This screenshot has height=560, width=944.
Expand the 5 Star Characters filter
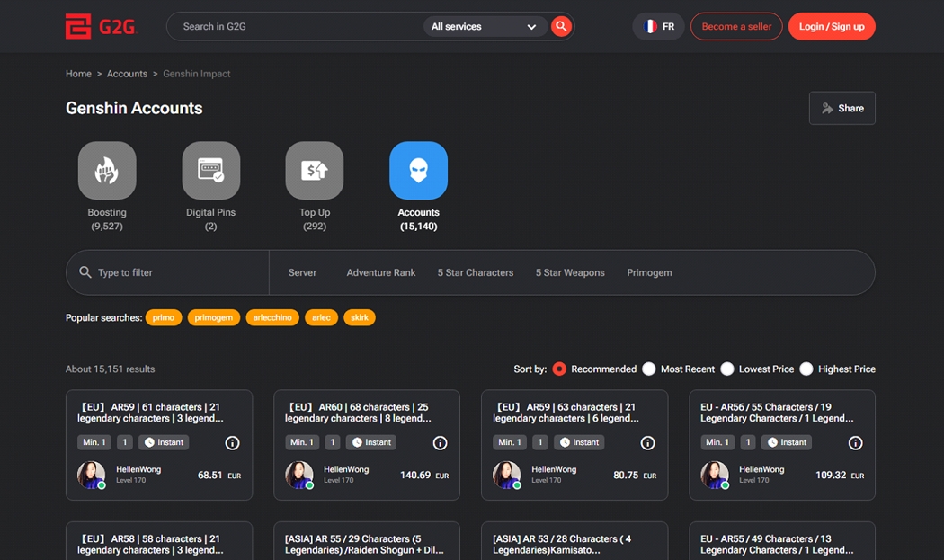click(476, 272)
